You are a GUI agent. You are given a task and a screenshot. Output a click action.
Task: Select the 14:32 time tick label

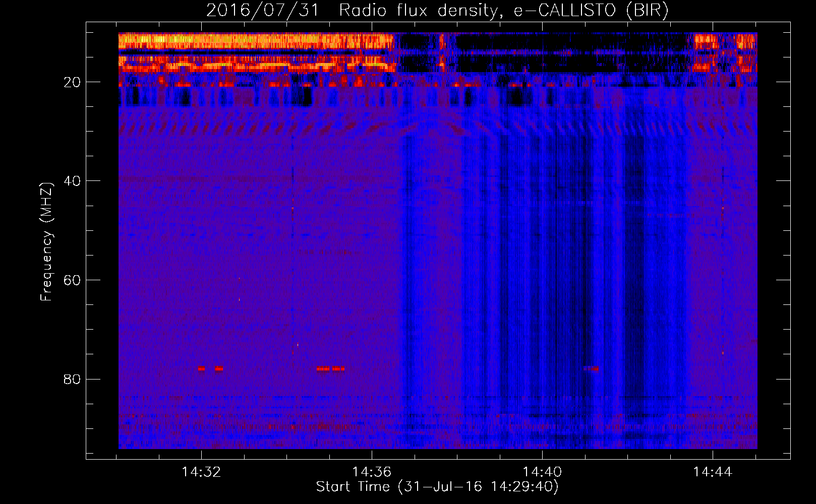pyautogui.click(x=201, y=472)
